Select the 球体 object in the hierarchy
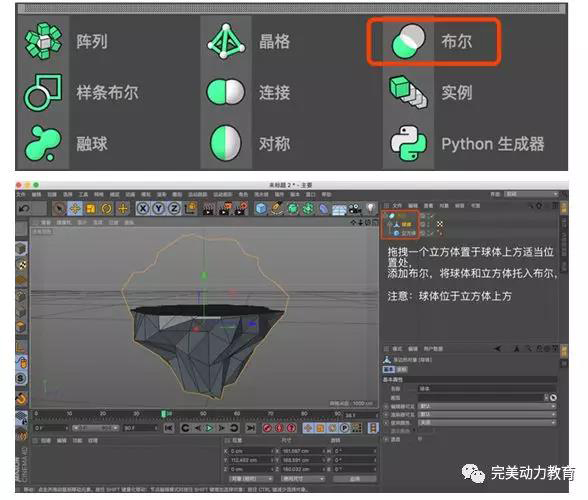The height and width of the screenshot is (500, 588). [406, 224]
